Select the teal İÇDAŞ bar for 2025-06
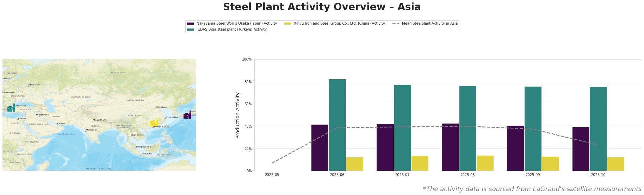The image size is (644, 195). coord(337,125)
